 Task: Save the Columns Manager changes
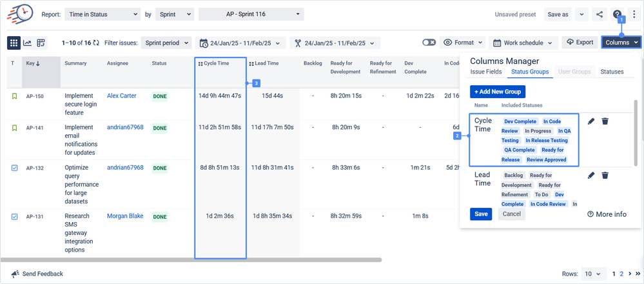click(481, 214)
